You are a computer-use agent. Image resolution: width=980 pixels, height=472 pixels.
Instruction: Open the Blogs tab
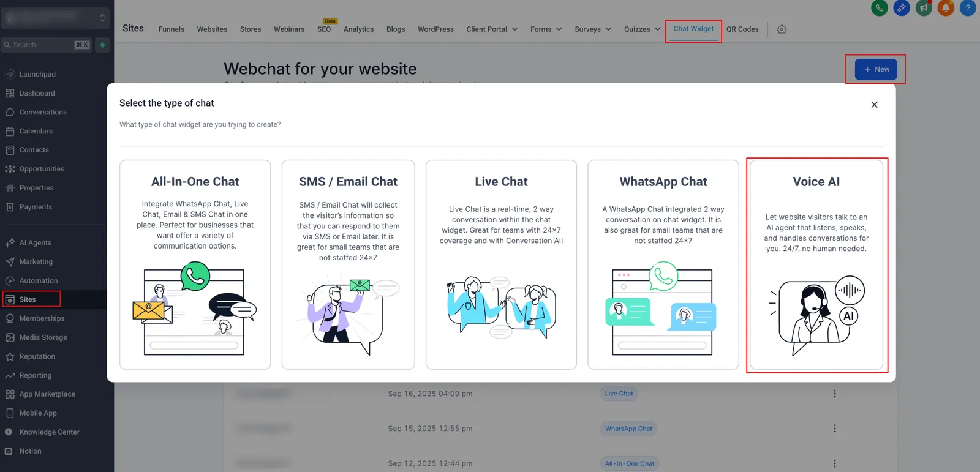[x=396, y=29]
